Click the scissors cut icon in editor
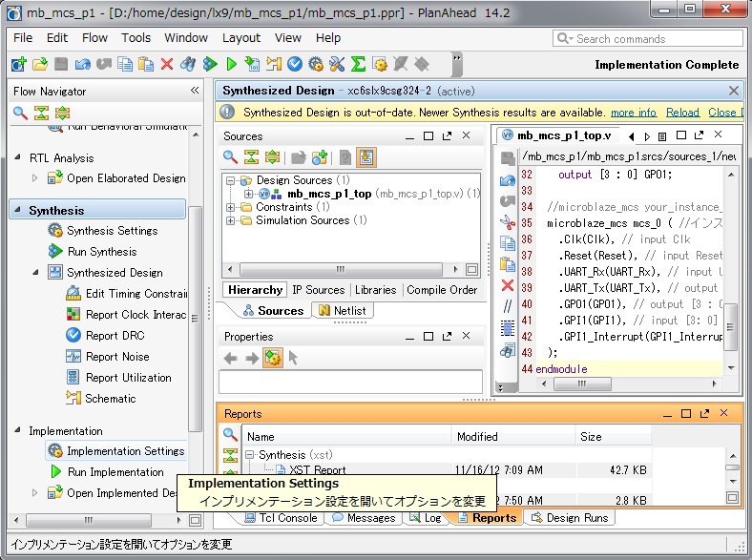This screenshot has height=560, width=752. click(x=508, y=222)
